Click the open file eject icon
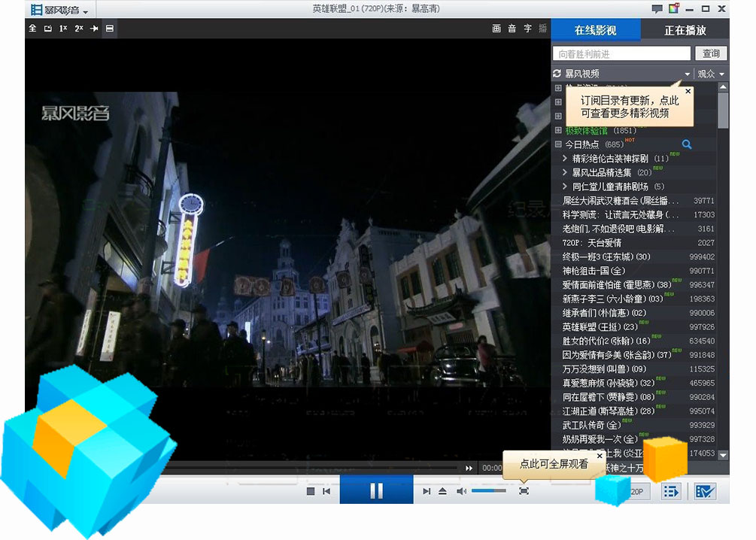The image size is (756, 540). point(442,491)
